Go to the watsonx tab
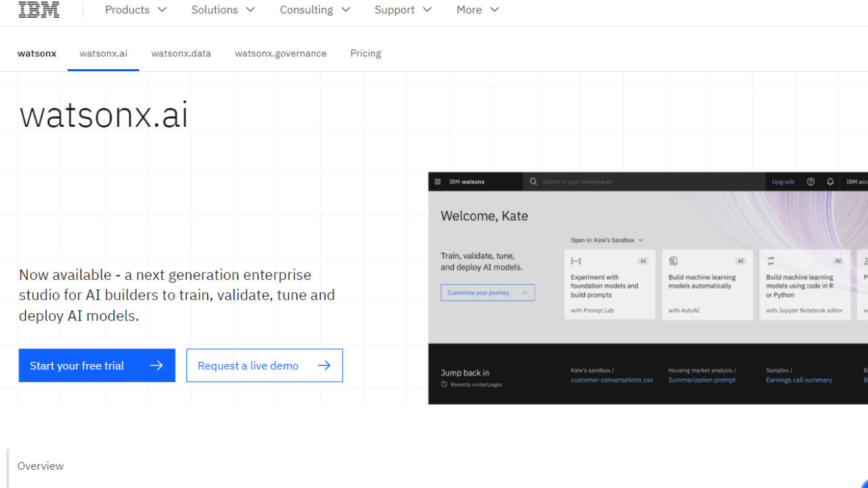868x488 pixels. (x=37, y=54)
